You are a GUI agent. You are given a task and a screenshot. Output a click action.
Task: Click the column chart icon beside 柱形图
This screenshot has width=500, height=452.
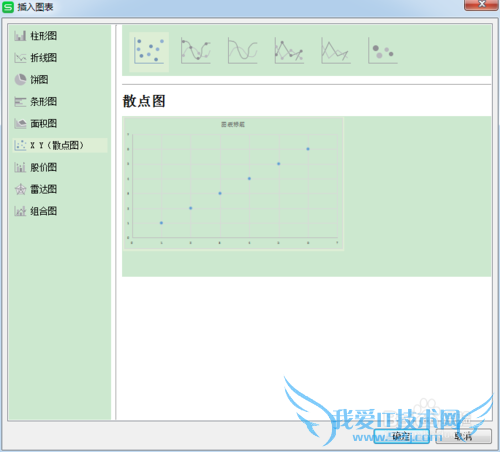click(20, 36)
